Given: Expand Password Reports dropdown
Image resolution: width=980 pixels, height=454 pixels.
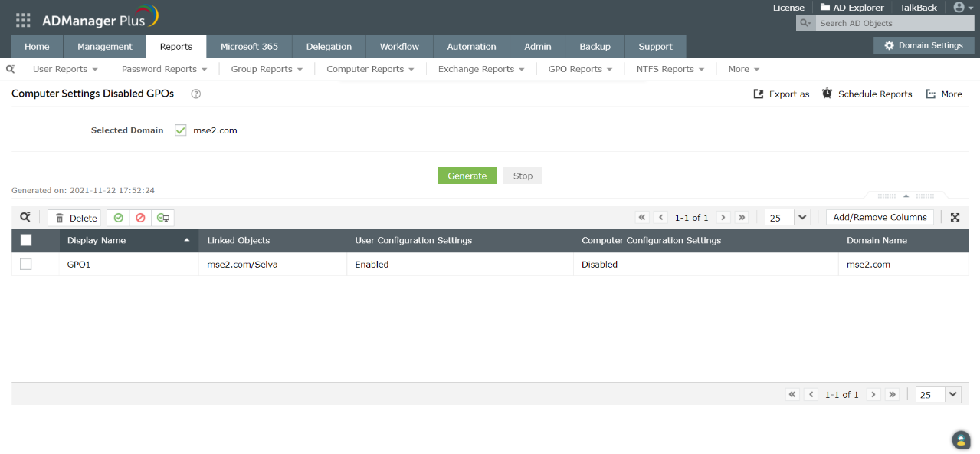Looking at the screenshot, I should (x=165, y=69).
